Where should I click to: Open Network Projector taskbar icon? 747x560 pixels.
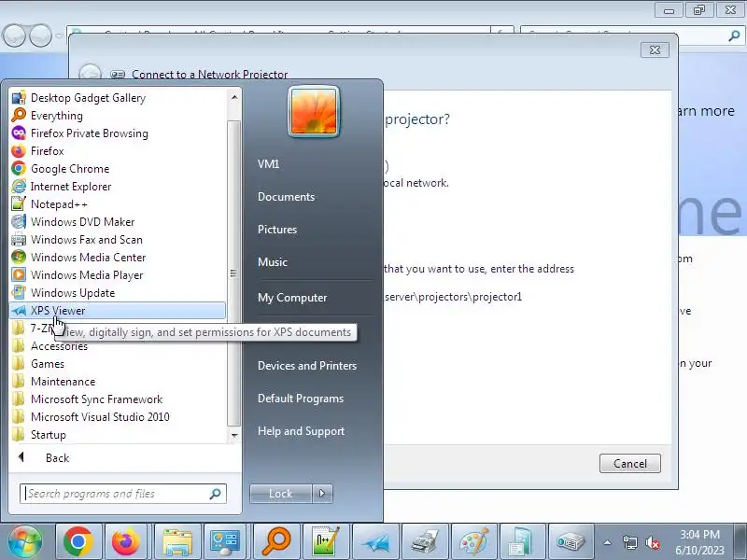point(571,541)
